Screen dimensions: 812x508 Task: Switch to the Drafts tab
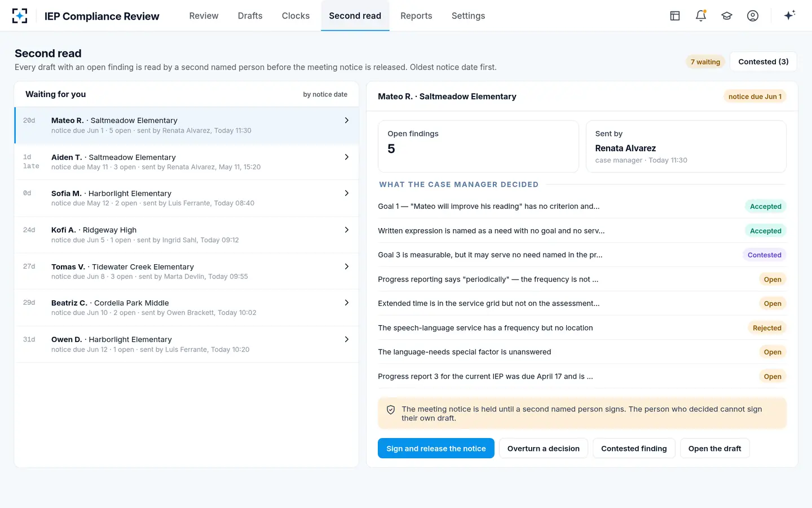pyautogui.click(x=250, y=16)
